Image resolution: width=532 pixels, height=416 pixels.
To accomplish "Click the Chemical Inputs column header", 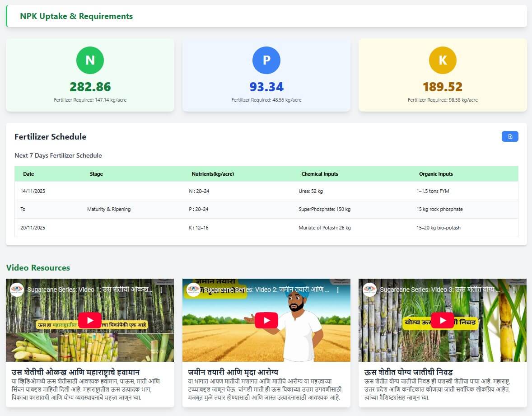I will [x=320, y=174].
